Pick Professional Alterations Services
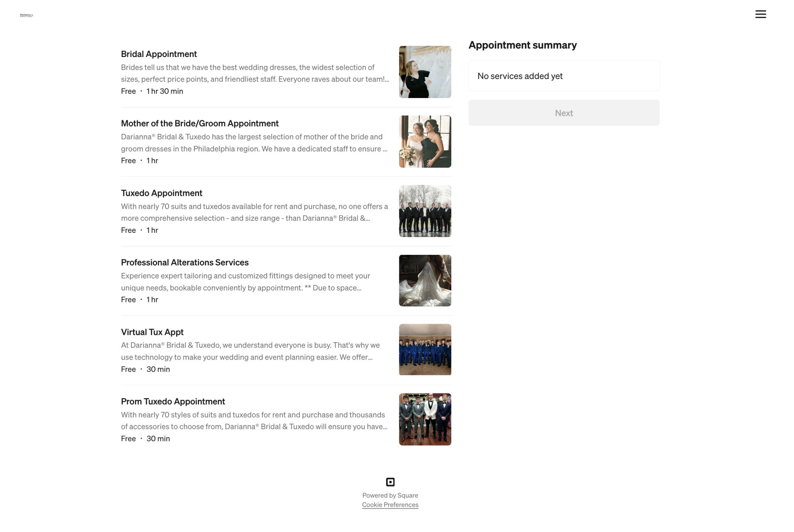 185,262
